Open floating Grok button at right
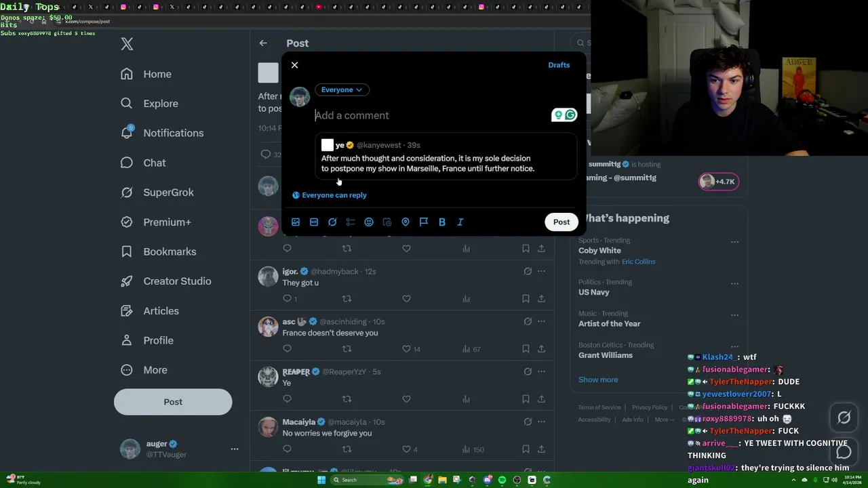 pyautogui.click(x=844, y=418)
